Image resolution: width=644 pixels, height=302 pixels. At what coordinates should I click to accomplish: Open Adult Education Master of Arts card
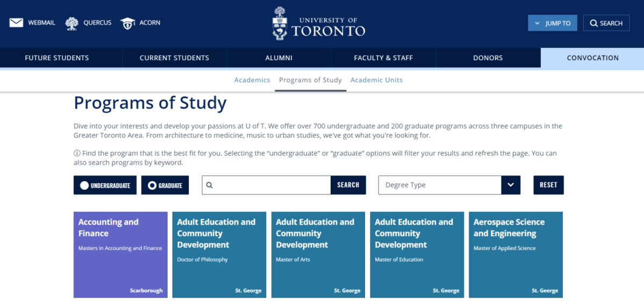[x=318, y=255]
